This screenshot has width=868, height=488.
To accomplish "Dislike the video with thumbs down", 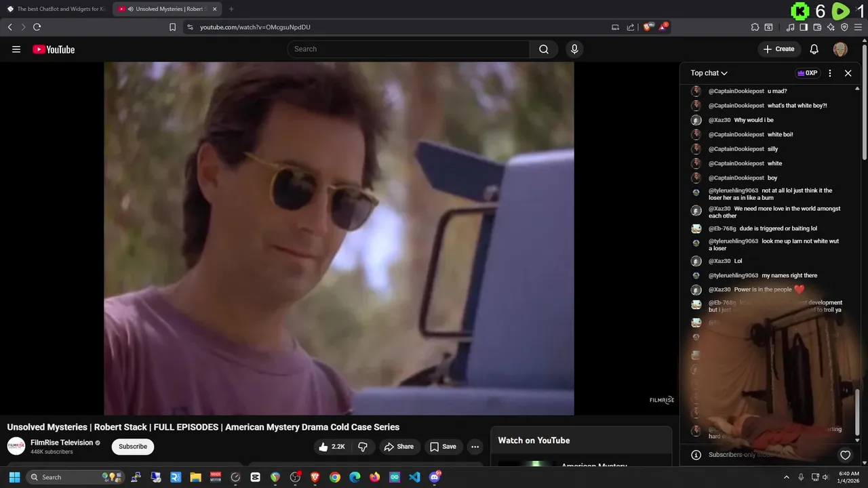I will pyautogui.click(x=363, y=447).
